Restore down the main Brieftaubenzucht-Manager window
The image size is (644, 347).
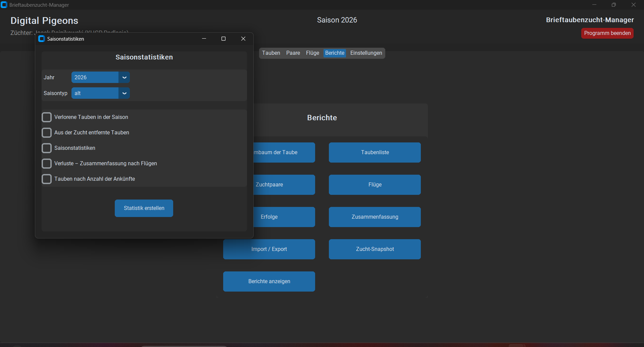[x=613, y=5]
